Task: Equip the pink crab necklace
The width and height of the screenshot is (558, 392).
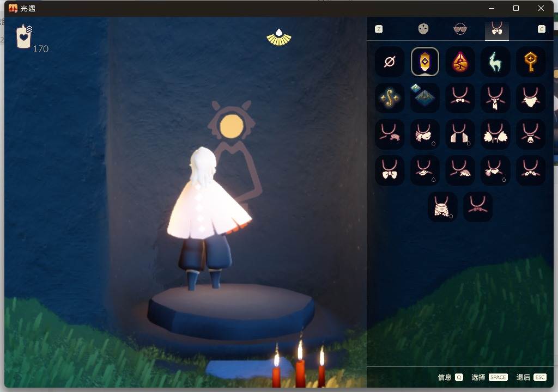Action: pyautogui.click(x=389, y=134)
